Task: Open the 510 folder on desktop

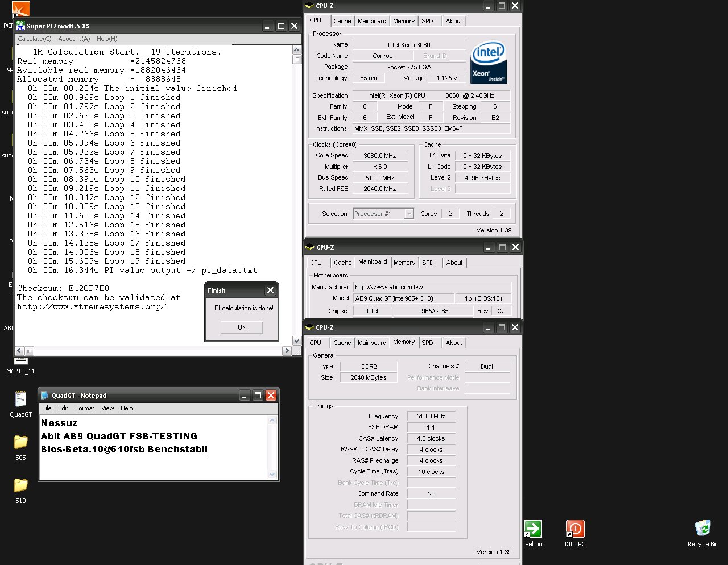Action: tap(20, 485)
